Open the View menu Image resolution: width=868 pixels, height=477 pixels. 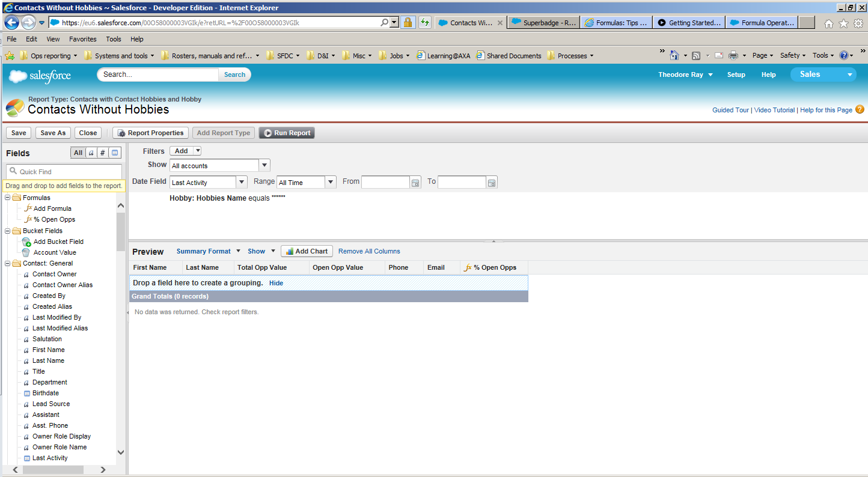[x=53, y=39]
